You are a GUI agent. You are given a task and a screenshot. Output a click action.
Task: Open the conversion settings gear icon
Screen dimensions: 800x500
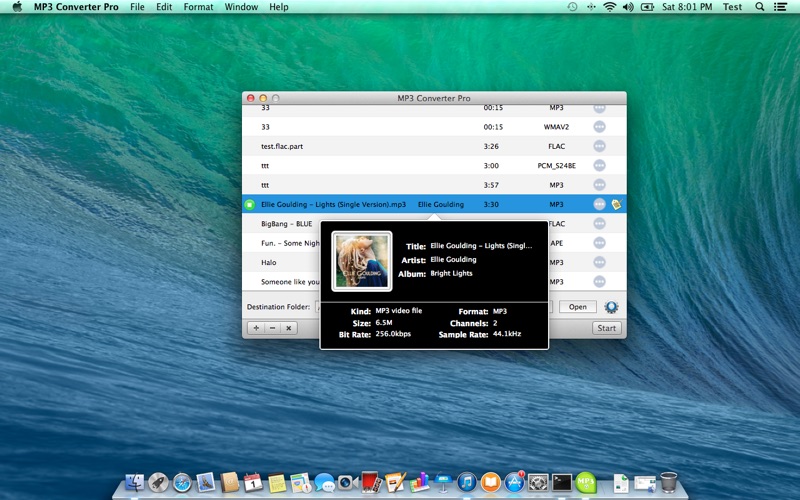[611, 307]
